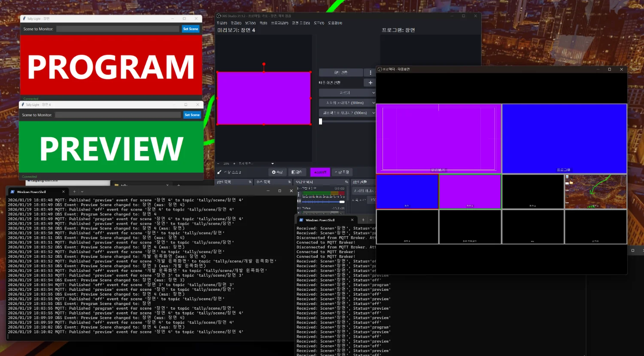Open the 파일(F) menu in OBS
644x356 pixels.
(x=222, y=23)
